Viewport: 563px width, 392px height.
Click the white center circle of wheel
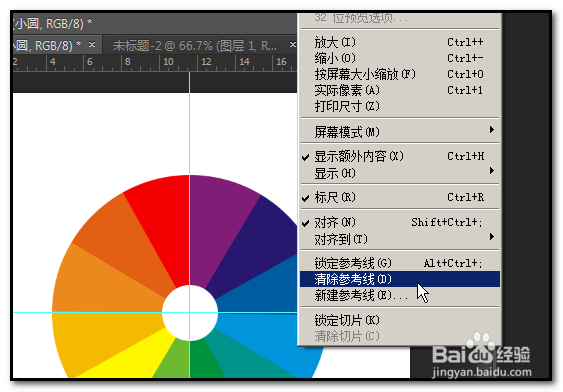click(190, 313)
